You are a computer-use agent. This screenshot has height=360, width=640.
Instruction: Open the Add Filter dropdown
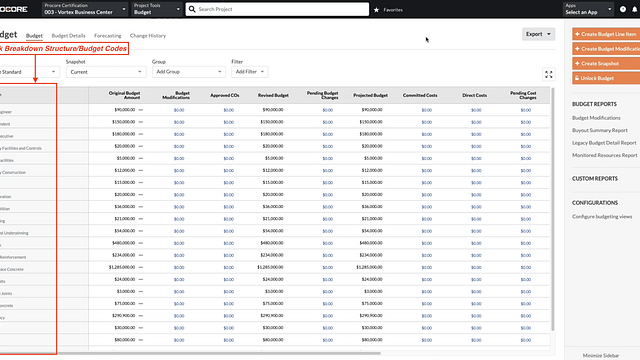point(249,72)
